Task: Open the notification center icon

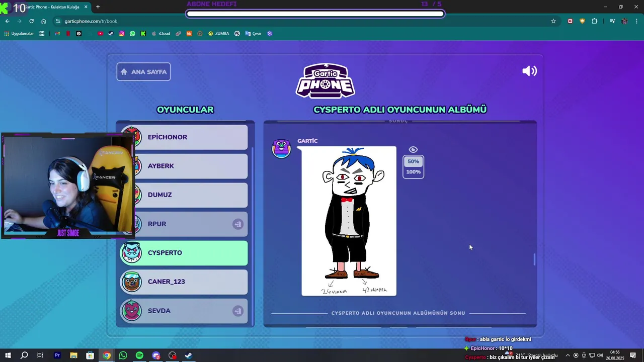Action: click(x=633, y=355)
